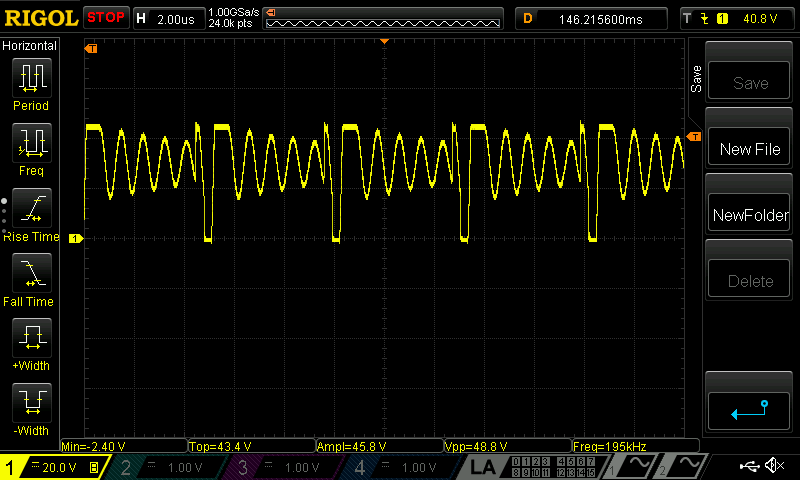Select the Rise Time measurement icon

pos(32,208)
